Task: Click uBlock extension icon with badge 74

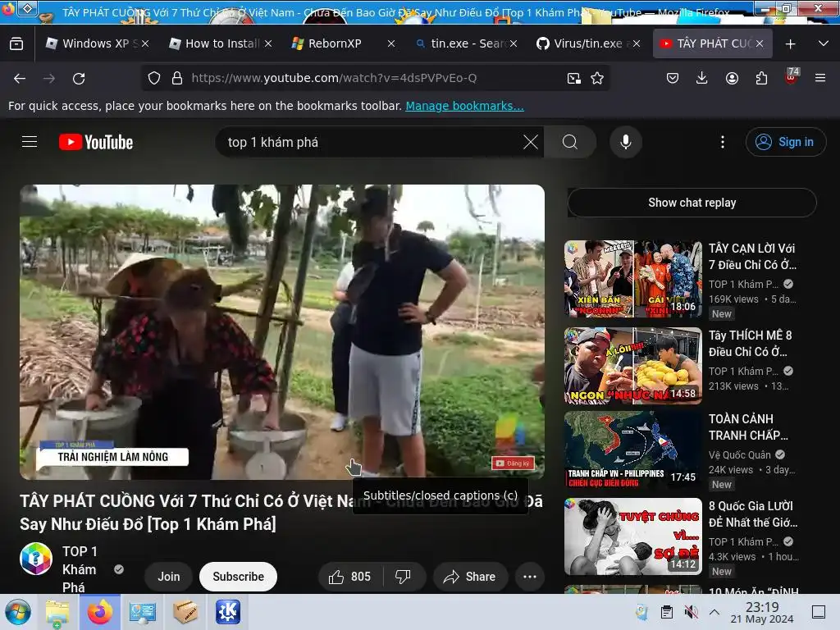Action: 792,76
